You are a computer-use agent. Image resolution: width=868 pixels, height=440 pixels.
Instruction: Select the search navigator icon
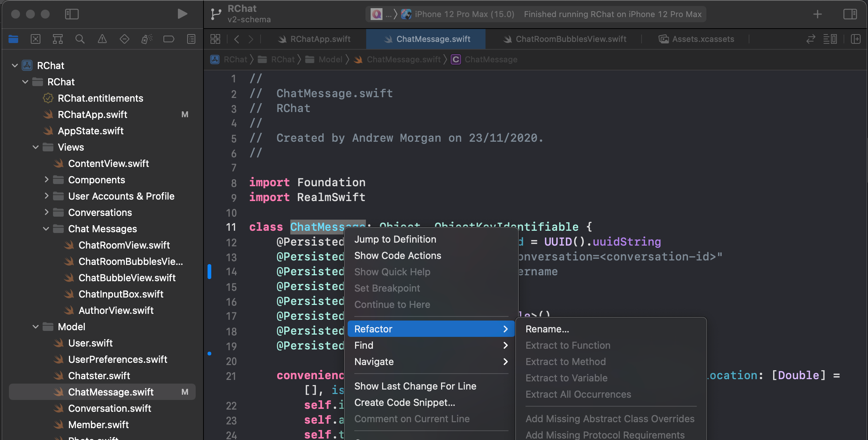(79, 39)
